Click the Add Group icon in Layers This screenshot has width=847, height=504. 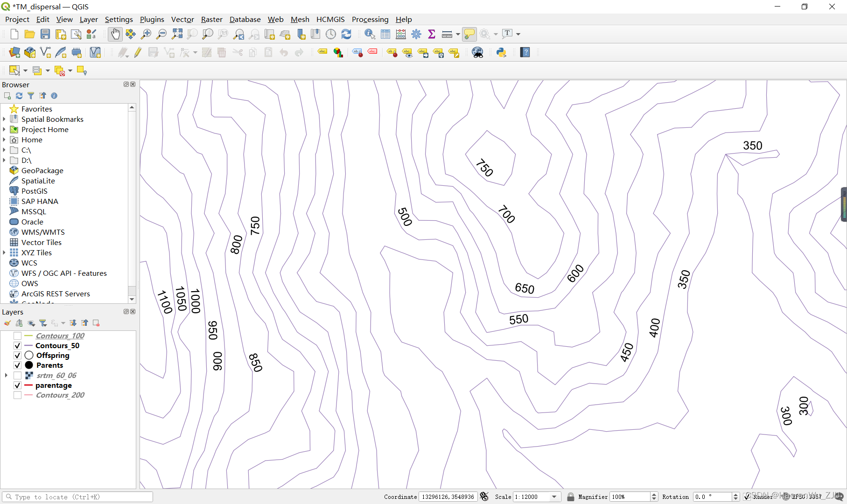click(x=19, y=323)
